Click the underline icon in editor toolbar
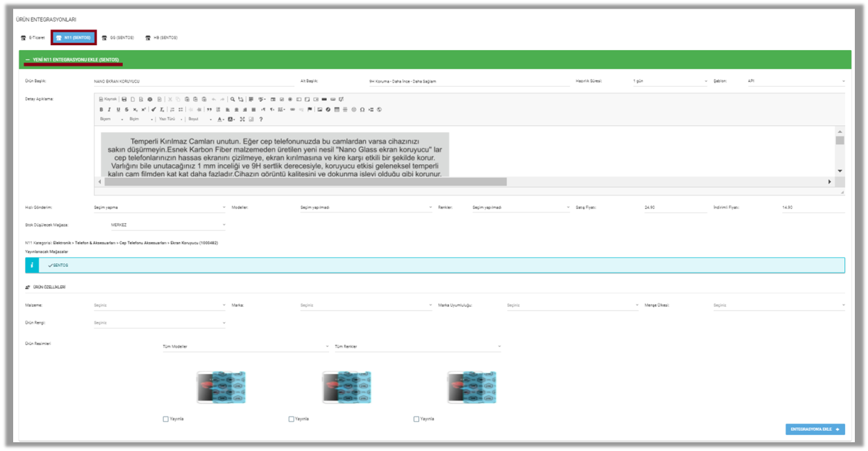Viewport: 868px width, 451px height. 118,109
